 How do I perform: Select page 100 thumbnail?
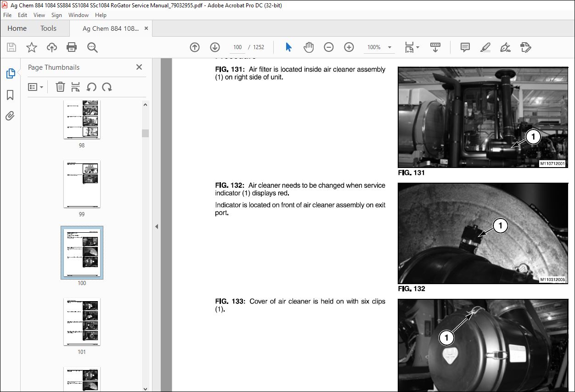point(82,252)
